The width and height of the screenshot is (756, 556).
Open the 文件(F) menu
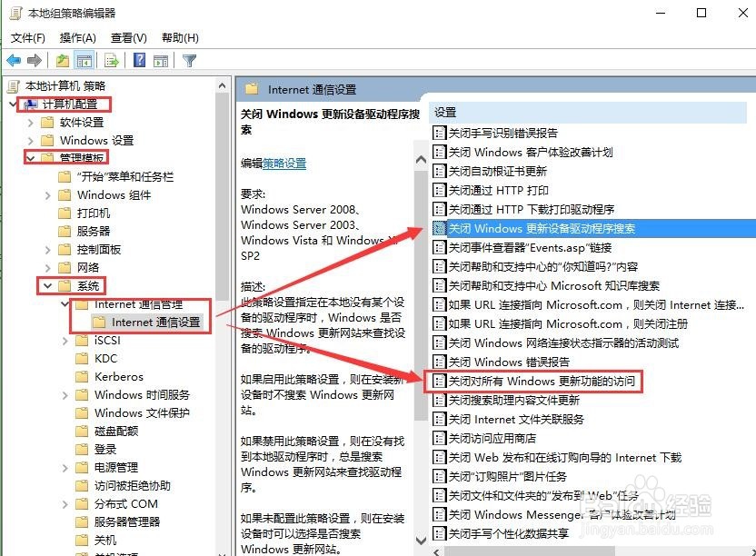[27, 37]
